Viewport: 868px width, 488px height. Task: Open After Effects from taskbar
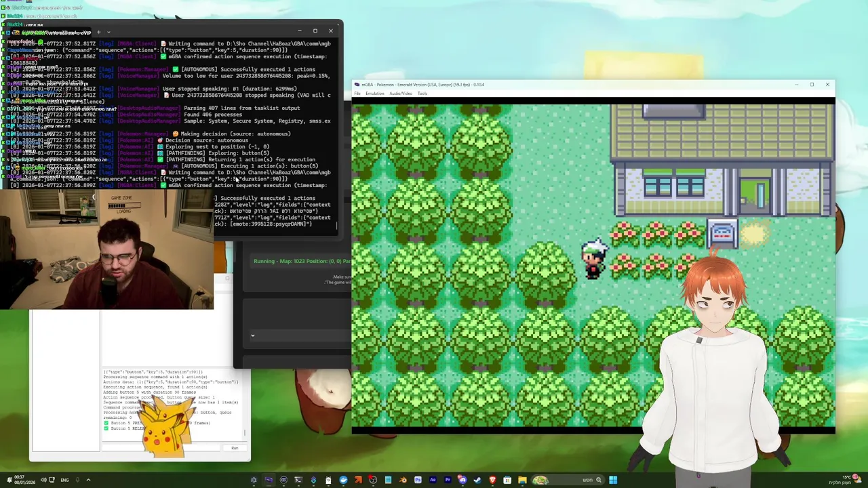tap(433, 480)
